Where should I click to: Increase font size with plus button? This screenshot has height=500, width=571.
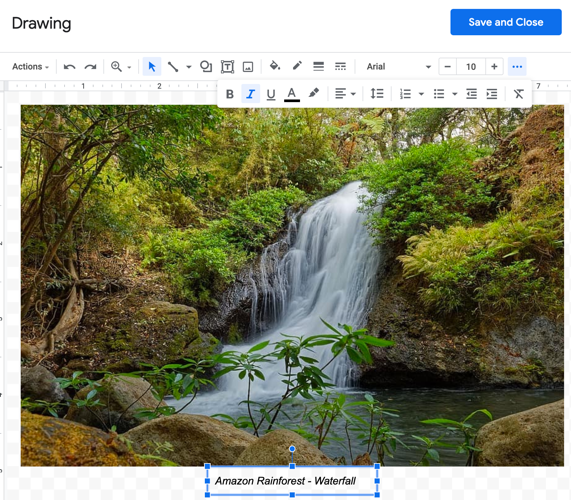point(494,67)
